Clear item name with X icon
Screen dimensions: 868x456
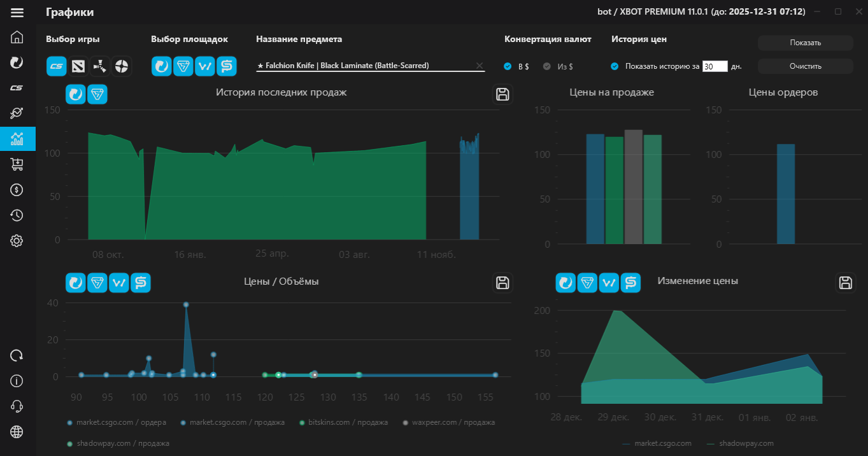click(x=480, y=66)
